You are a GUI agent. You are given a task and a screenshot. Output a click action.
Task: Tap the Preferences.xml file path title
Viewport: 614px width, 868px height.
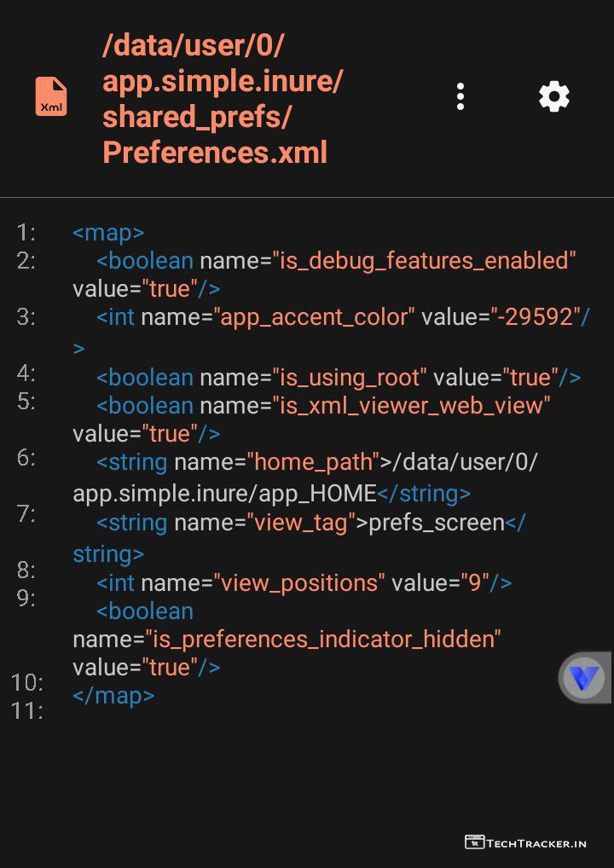223,98
